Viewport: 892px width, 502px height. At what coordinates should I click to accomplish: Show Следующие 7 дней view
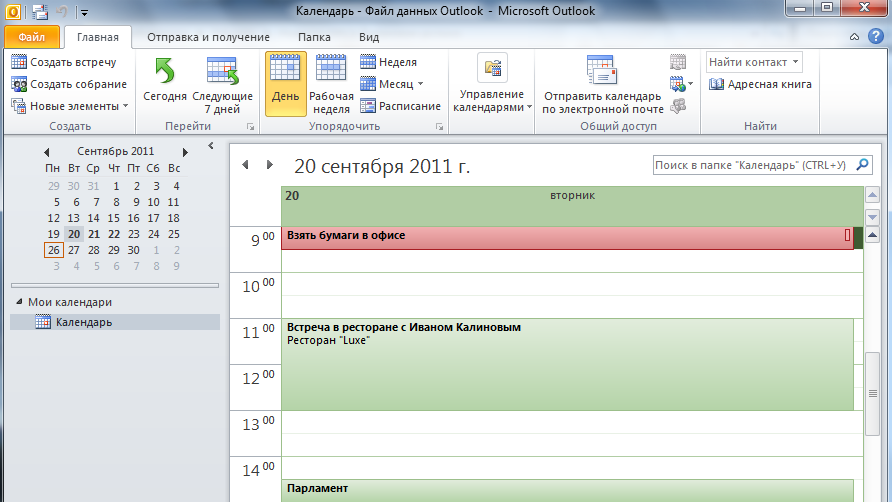point(222,84)
